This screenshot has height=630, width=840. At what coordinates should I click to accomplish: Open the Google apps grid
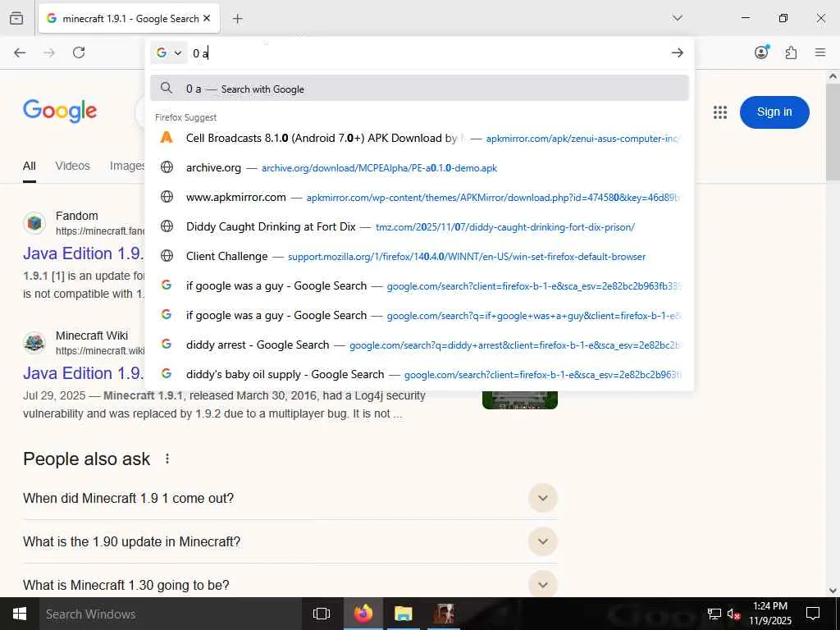[720, 112]
